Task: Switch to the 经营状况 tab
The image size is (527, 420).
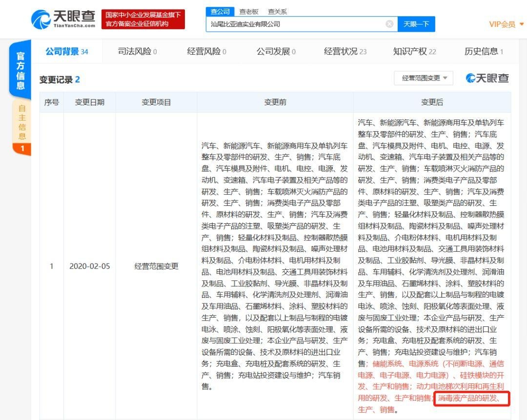Action: click(345, 52)
